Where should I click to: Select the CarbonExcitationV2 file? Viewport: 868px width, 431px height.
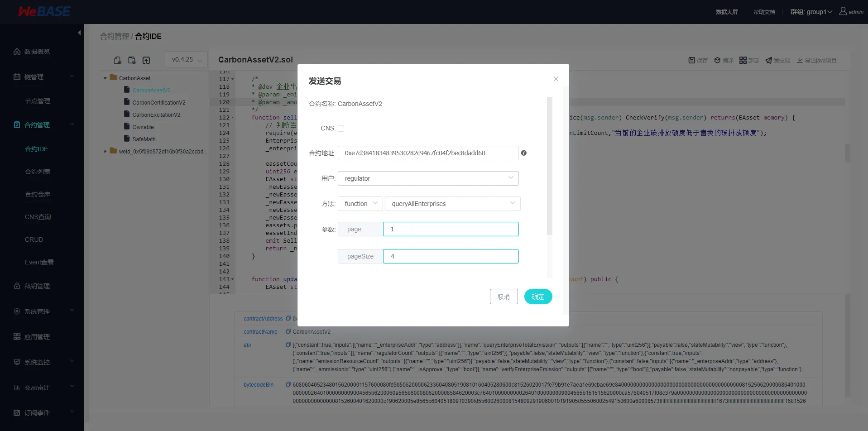[156, 115]
